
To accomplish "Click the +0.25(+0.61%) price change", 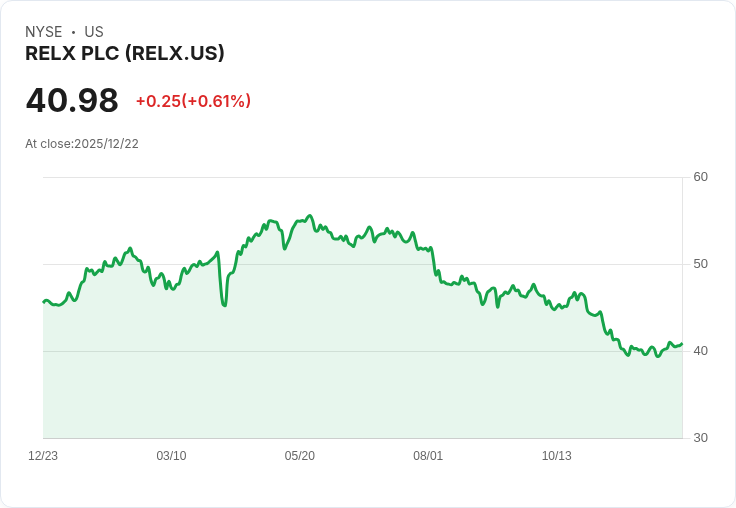I will (x=193, y=101).
